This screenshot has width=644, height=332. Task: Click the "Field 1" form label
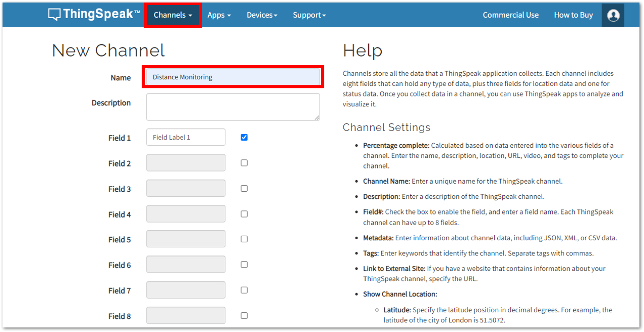[x=120, y=138]
